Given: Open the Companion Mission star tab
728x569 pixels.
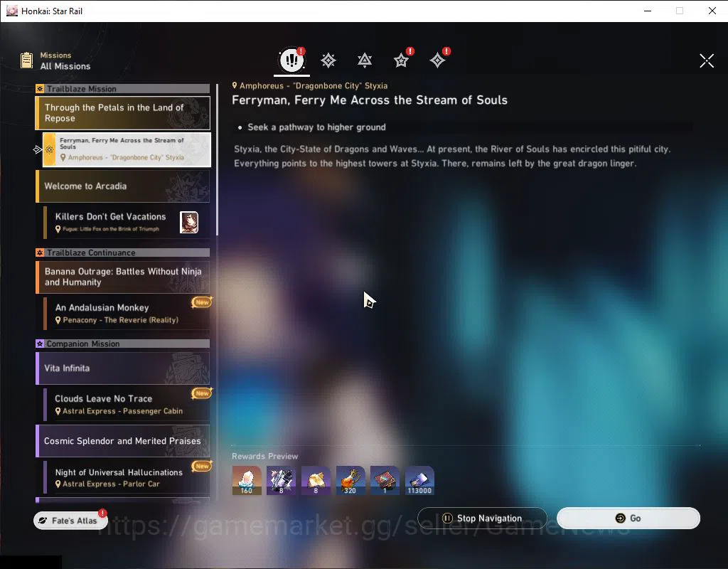Looking at the screenshot, I should [401, 60].
